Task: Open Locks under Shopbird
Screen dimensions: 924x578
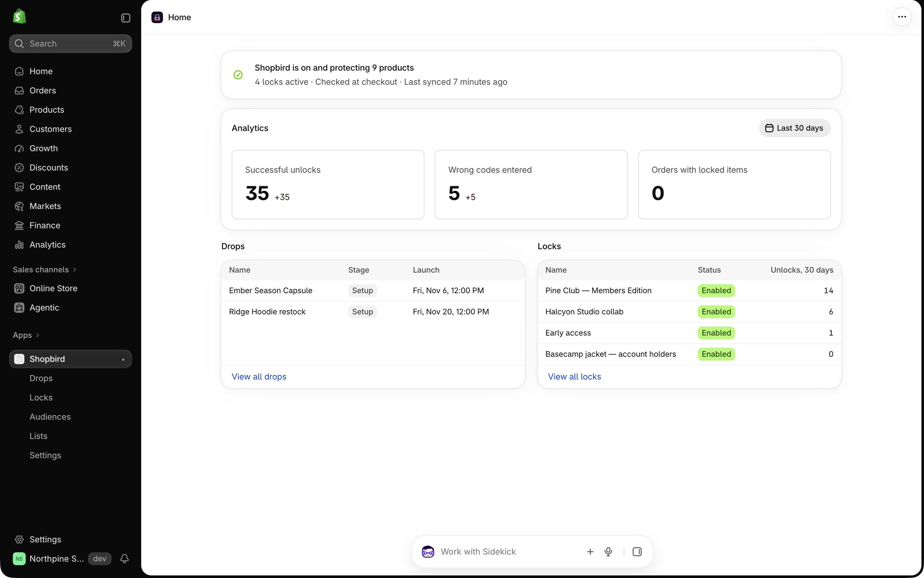Action: pyautogui.click(x=41, y=398)
